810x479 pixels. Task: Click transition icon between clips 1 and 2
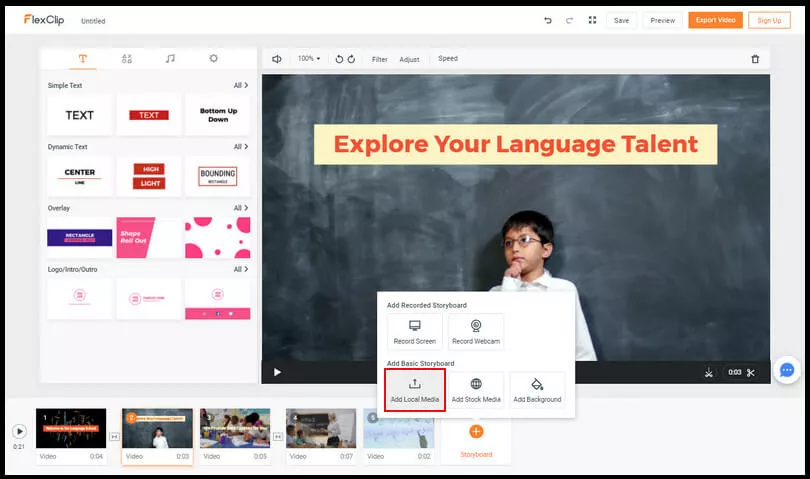(114, 437)
